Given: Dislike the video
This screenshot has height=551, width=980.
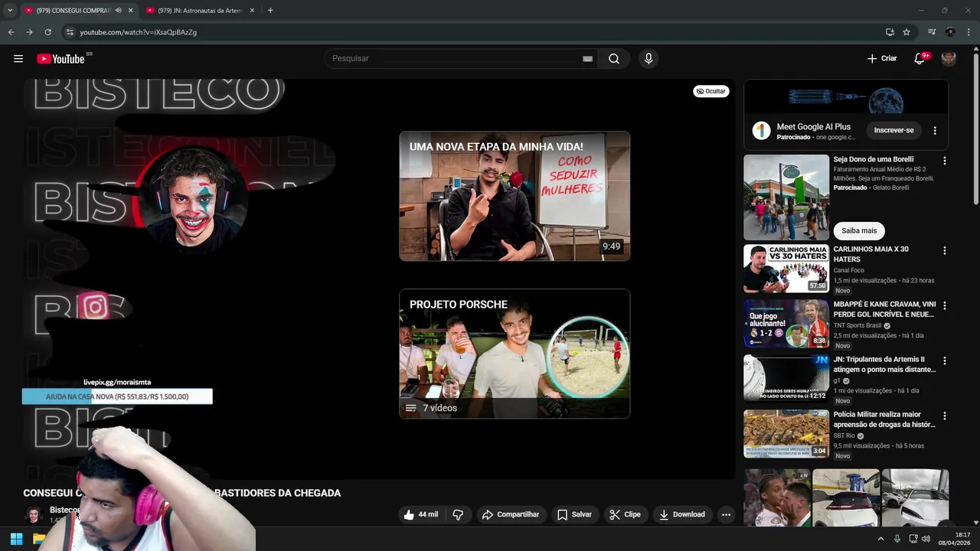Looking at the screenshot, I should (x=458, y=514).
